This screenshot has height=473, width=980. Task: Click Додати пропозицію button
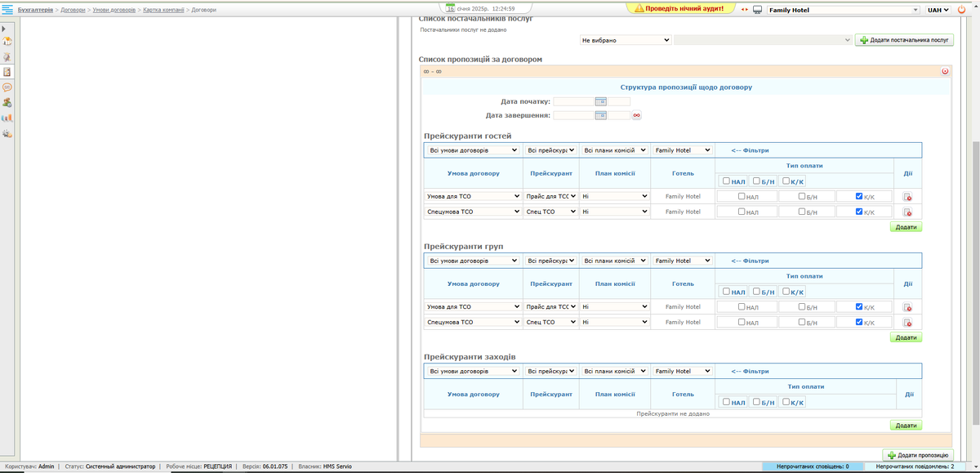point(918,454)
